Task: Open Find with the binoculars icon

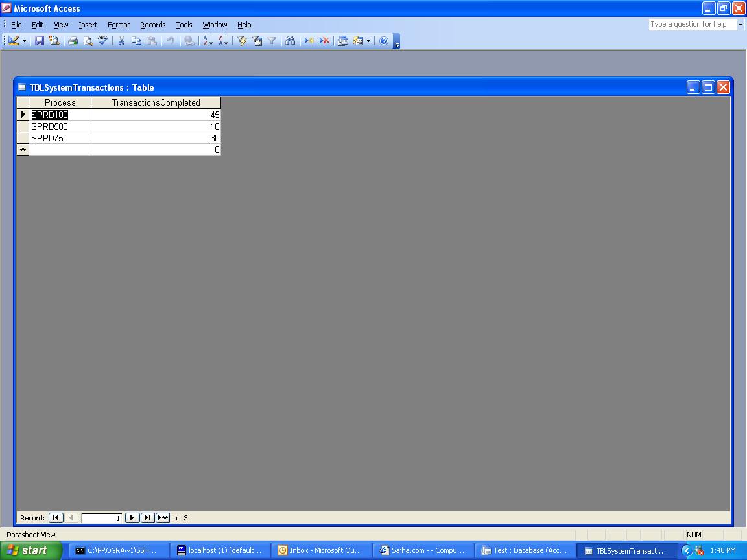Action: pyautogui.click(x=290, y=41)
